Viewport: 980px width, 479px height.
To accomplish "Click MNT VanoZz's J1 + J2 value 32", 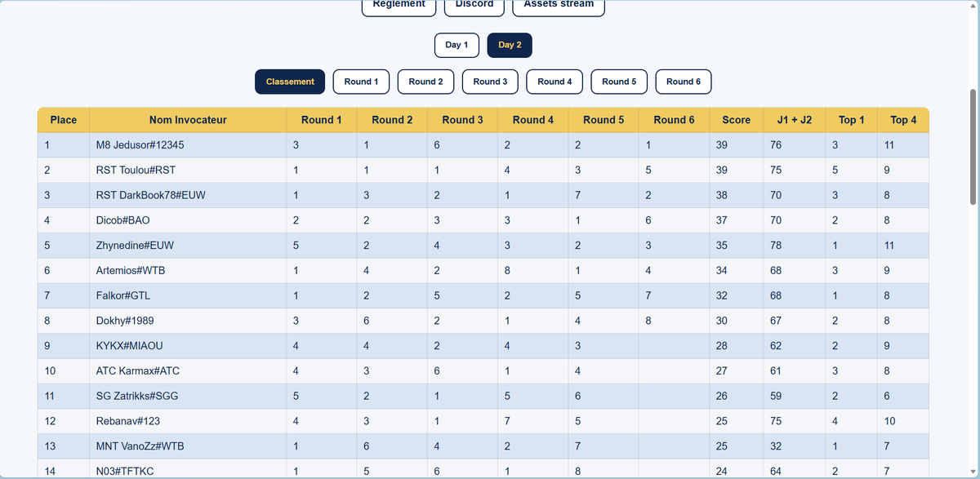I will [x=776, y=446].
